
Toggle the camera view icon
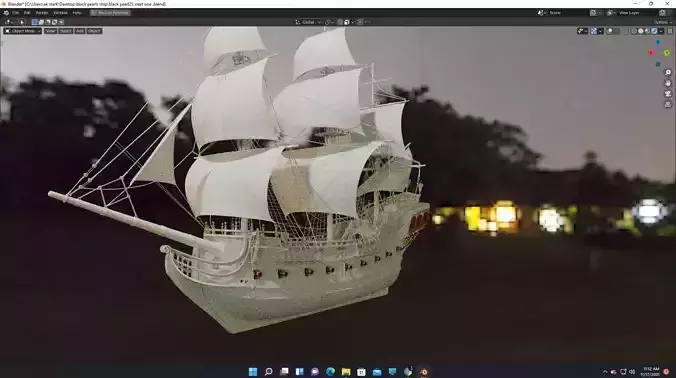(x=668, y=94)
